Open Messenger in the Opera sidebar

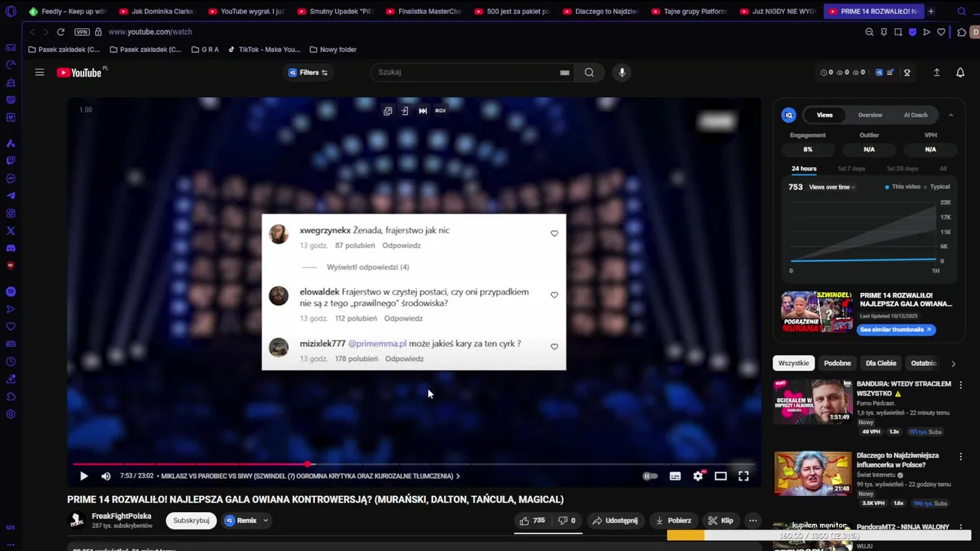click(x=11, y=178)
